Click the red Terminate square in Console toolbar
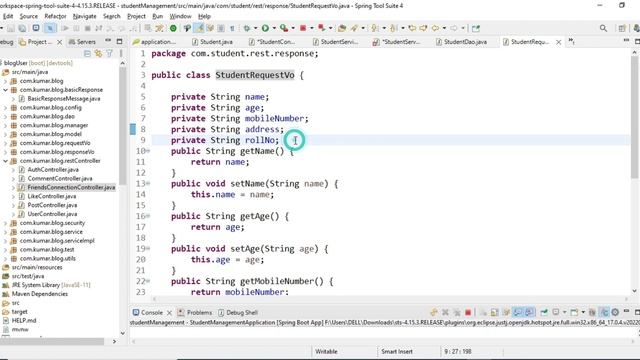The height and width of the screenshot is (360, 640). (468, 313)
